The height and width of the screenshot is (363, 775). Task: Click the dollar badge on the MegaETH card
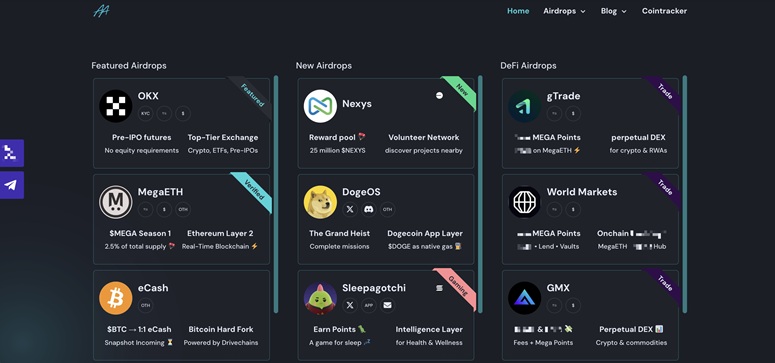point(164,209)
